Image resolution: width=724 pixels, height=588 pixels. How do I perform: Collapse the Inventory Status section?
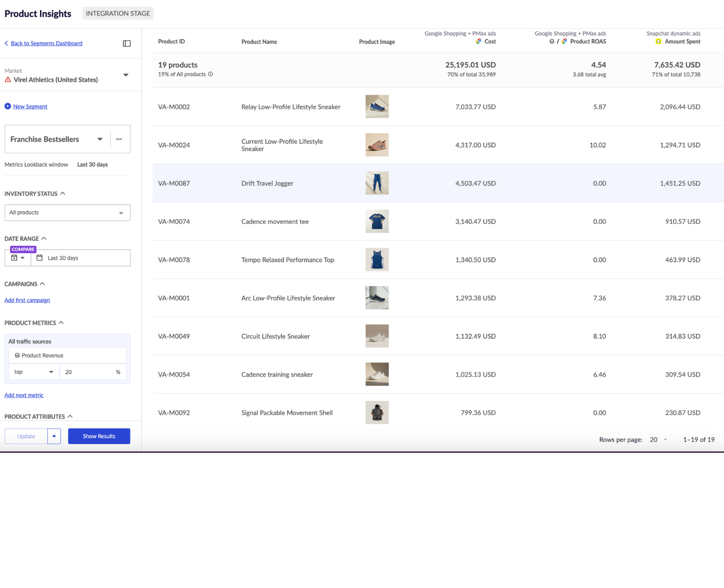coord(63,193)
